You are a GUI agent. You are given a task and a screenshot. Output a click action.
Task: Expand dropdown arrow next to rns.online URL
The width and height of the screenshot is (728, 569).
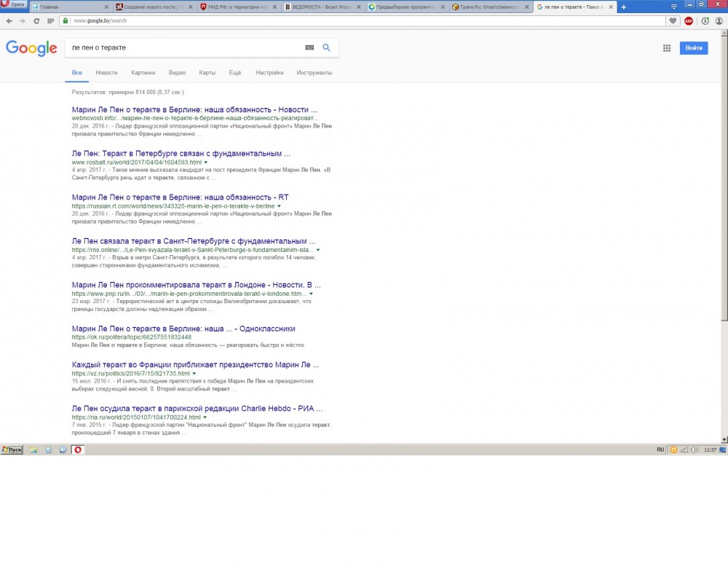[318, 250]
